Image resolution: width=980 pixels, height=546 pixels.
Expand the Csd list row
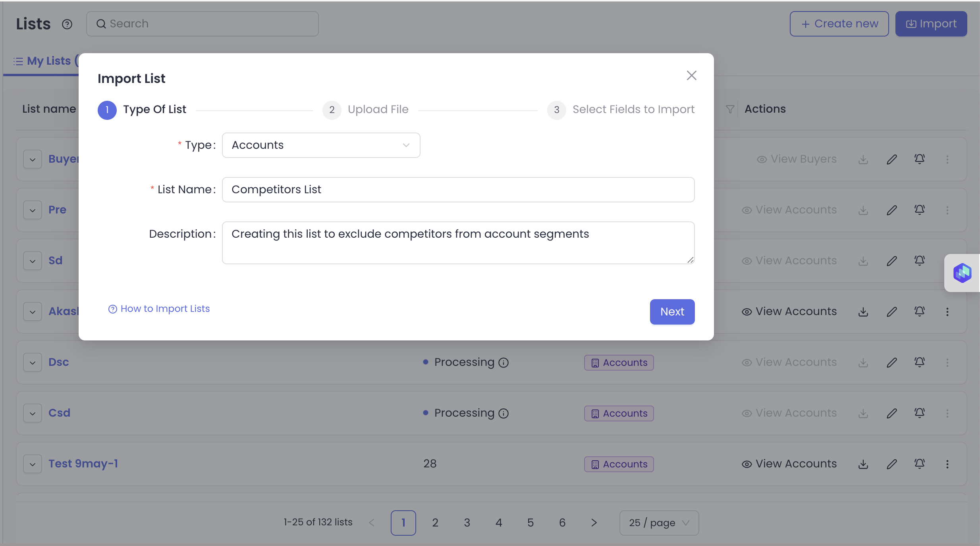33,413
